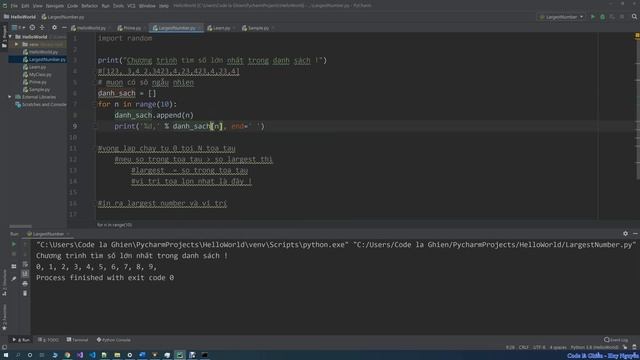Hide the Project tool window
The width and height of the screenshot is (640, 360).
[64, 28]
